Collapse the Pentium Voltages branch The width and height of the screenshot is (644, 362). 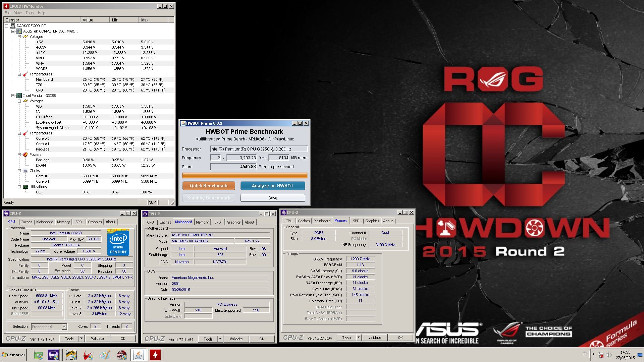[x=19, y=101]
